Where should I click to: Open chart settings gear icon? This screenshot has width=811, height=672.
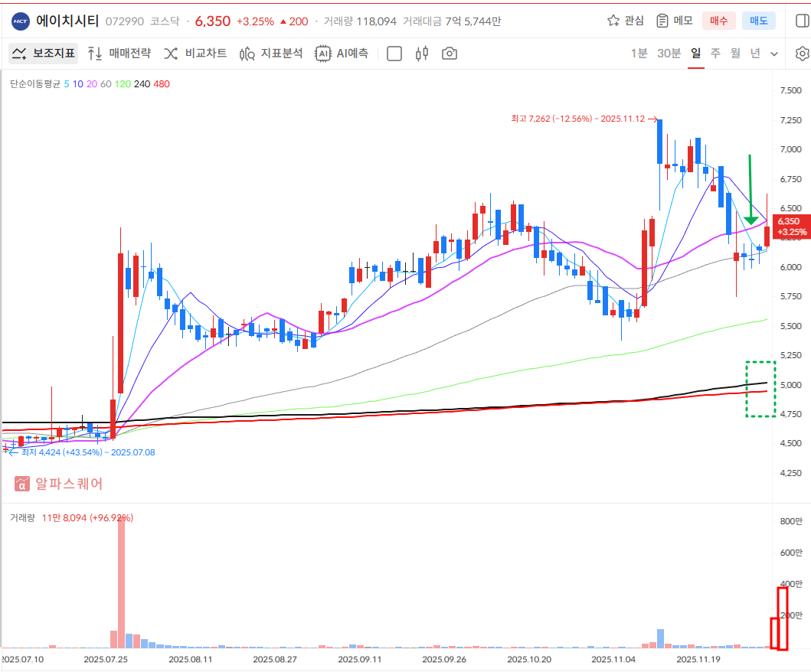pos(802,54)
